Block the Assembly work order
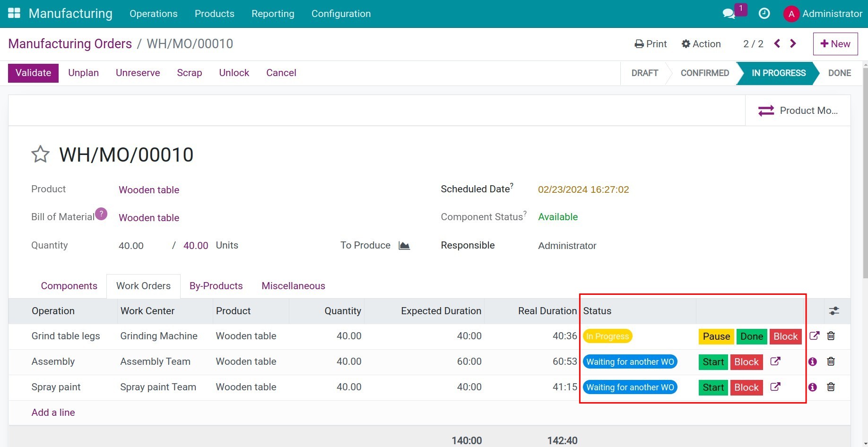The height and width of the screenshot is (447, 868). [x=746, y=362]
